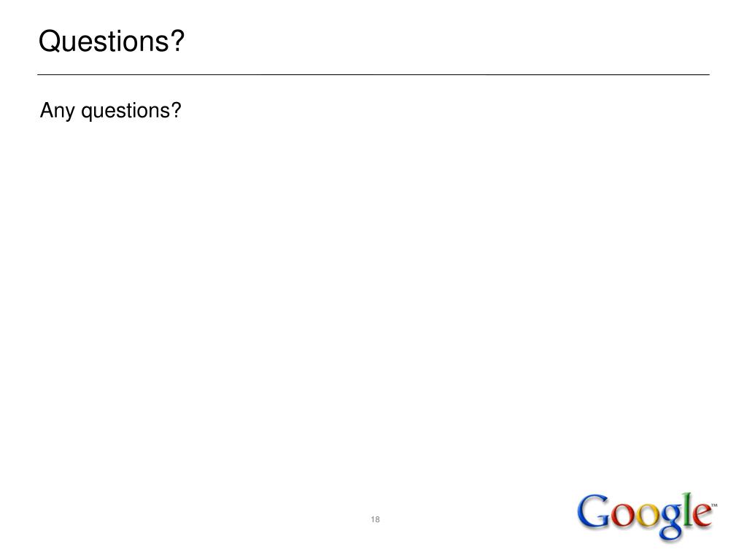The image size is (747, 560).
Task: Click the blue lowercase 'g' in logo
Action: point(670,522)
